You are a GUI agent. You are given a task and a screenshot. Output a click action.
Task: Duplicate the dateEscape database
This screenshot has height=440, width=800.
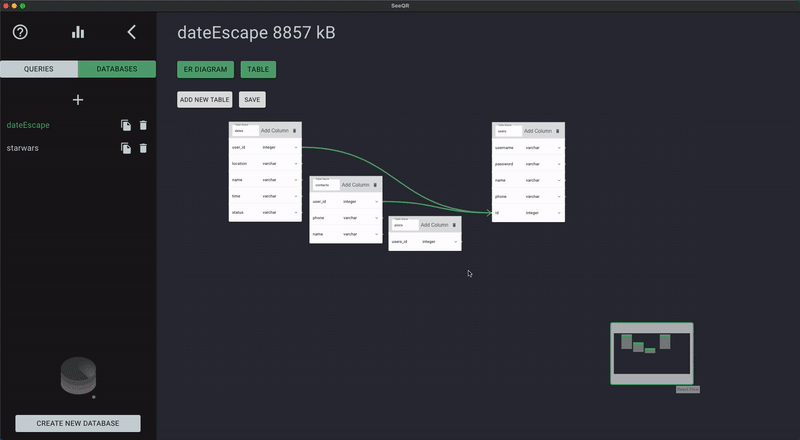point(126,125)
